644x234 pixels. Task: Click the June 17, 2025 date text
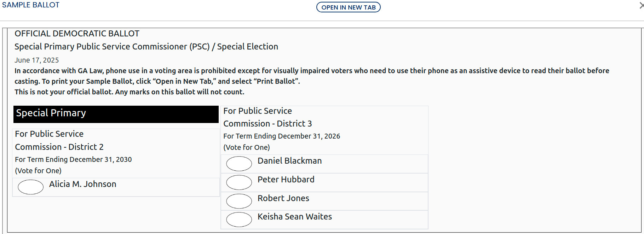36,60
